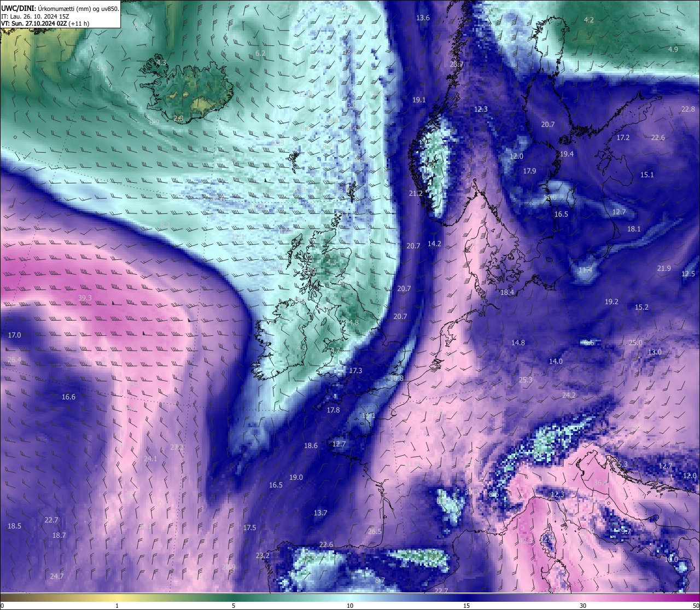Select the 13.6 value at map top
Image resolution: width=700 pixels, height=610 pixels.
(423, 18)
